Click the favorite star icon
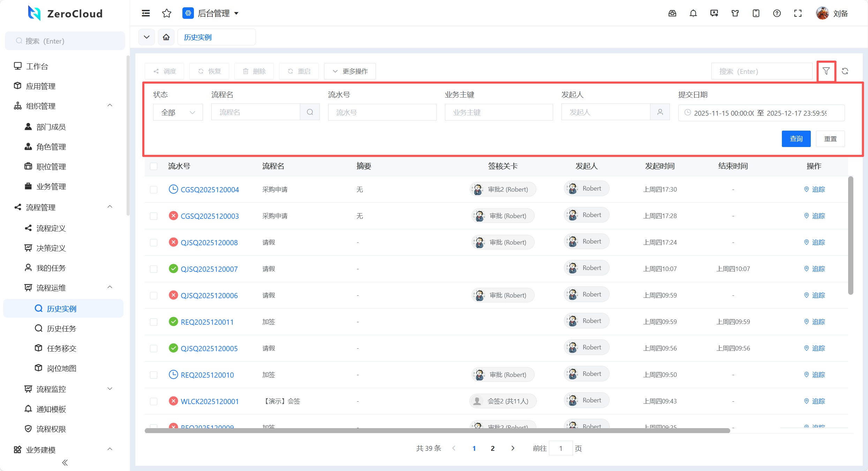The height and width of the screenshot is (471, 868). tap(167, 13)
